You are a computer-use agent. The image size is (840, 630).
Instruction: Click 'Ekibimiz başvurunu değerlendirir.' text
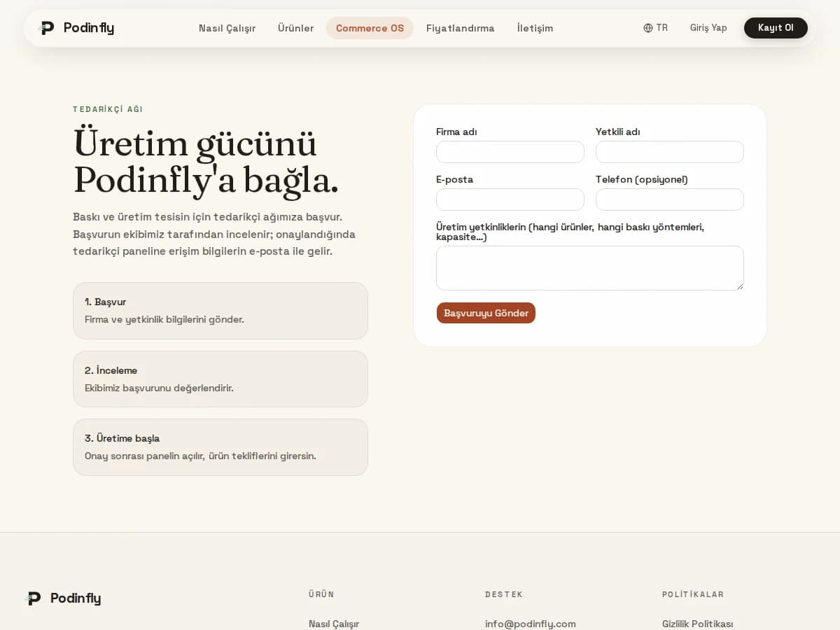(159, 388)
